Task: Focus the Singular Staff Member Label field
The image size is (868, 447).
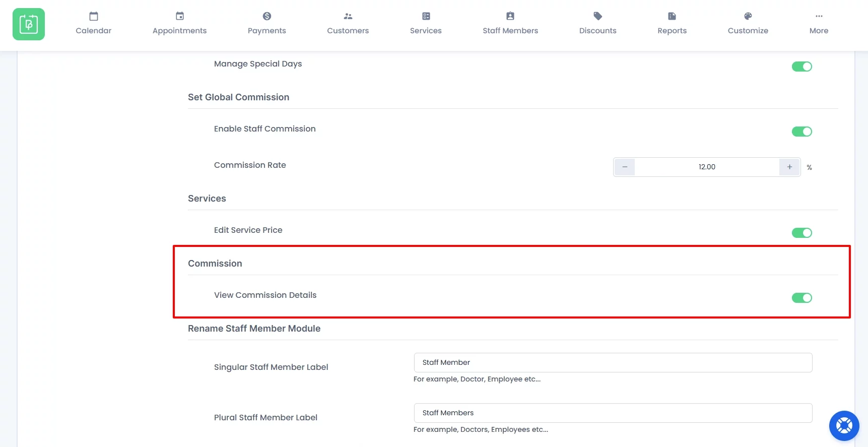Action: coord(613,362)
